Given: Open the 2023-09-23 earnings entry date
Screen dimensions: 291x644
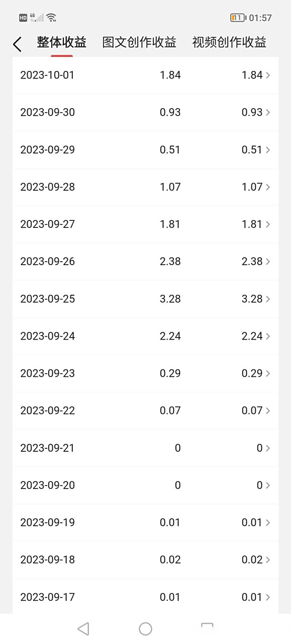Looking at the screenshot, I should tap(48, 373).
